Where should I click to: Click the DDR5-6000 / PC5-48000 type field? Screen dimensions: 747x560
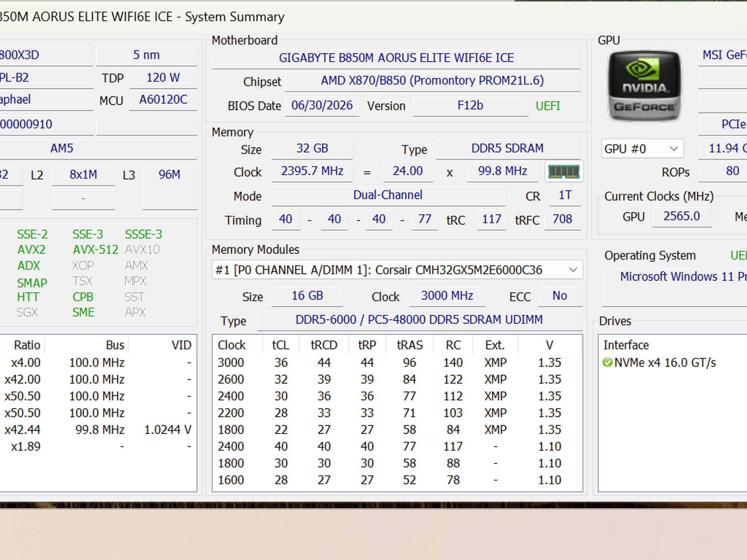coord(419,320)
